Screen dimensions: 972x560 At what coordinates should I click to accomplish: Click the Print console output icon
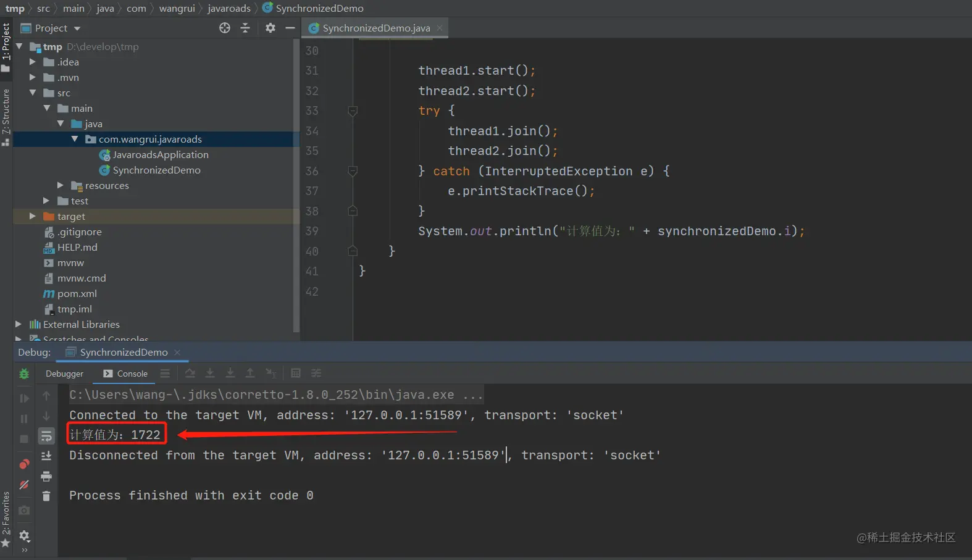click(x=46, y=476)
